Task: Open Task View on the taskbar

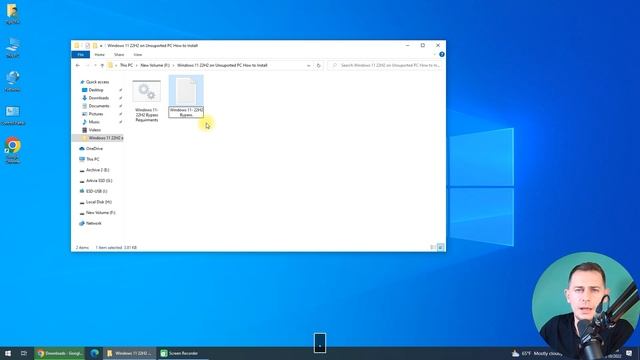Action: (x=24, y=353)
